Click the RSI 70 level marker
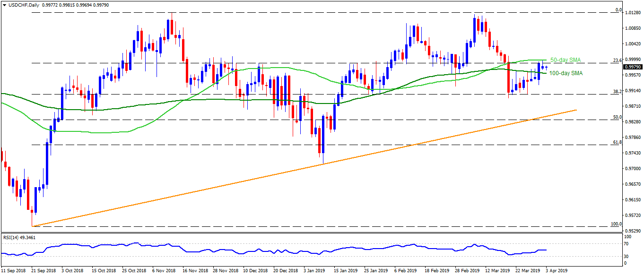The width and height of the screenshot is (644, 276). pyautogui.click(x=627, y=244)
